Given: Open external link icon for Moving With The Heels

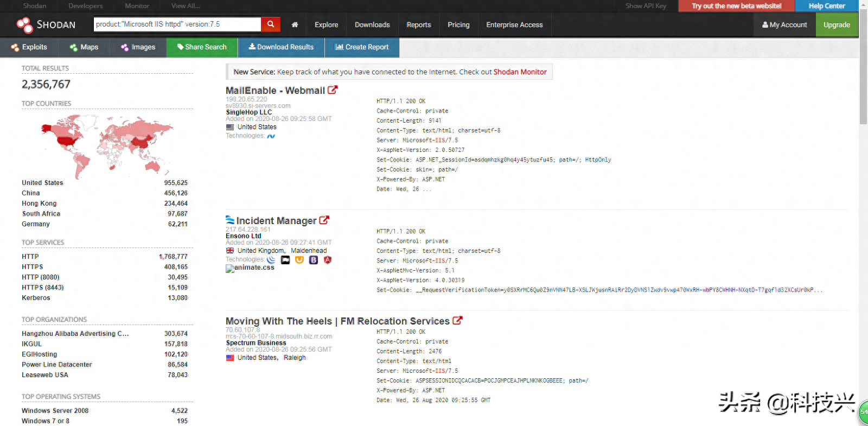Looking at the screenshot, I should tap(457, 321).
